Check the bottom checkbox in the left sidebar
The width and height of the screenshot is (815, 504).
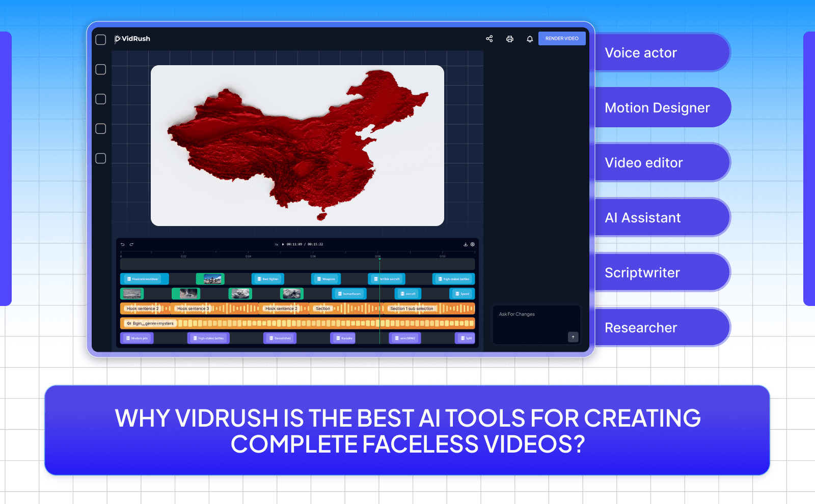(100, 158)
